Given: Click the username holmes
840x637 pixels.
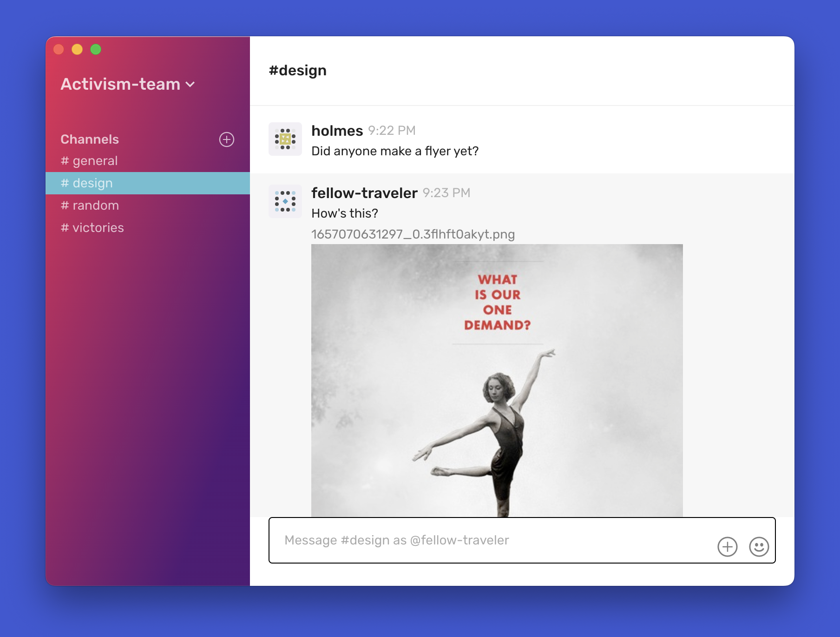Looking at the screenshot, I should [x=337, y=131].
